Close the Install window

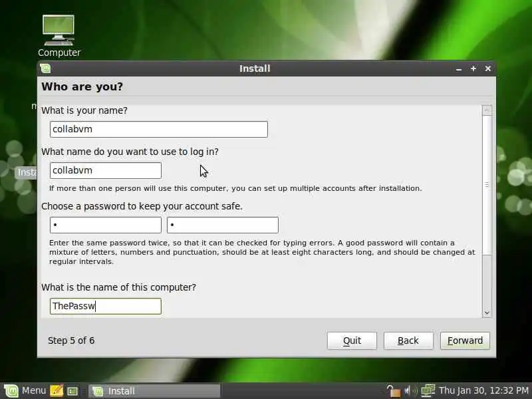[x=488, y=68]
